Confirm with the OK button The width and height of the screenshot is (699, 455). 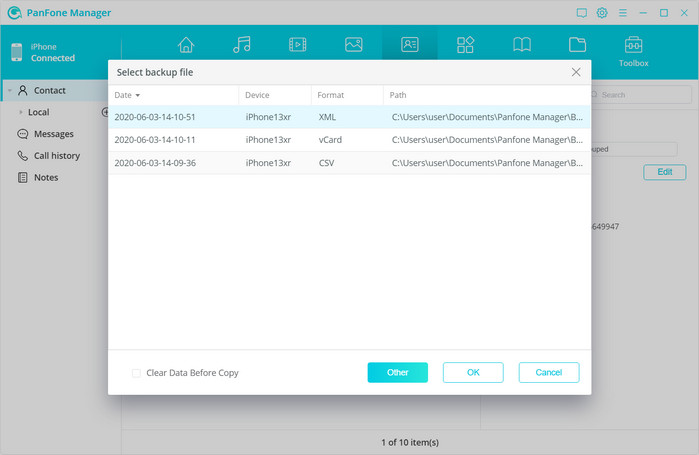(x=473, y=372)
